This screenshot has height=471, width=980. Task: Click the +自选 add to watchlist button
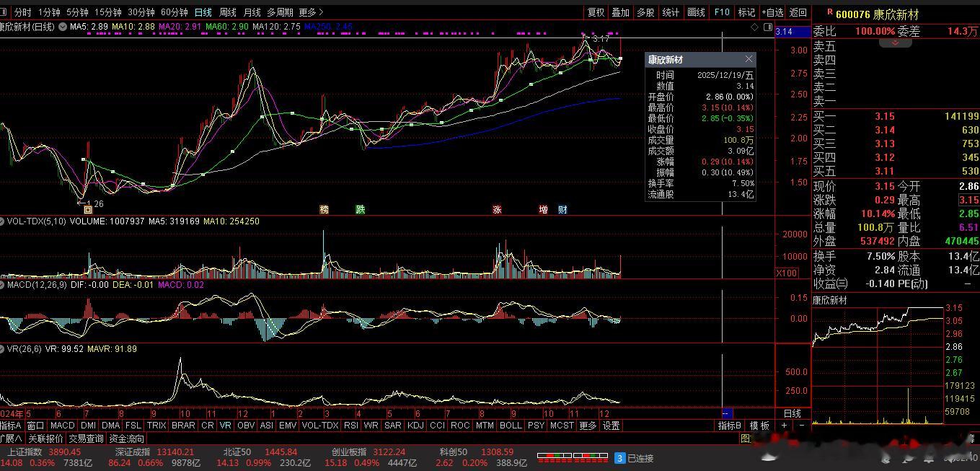[x=772, y=12]
